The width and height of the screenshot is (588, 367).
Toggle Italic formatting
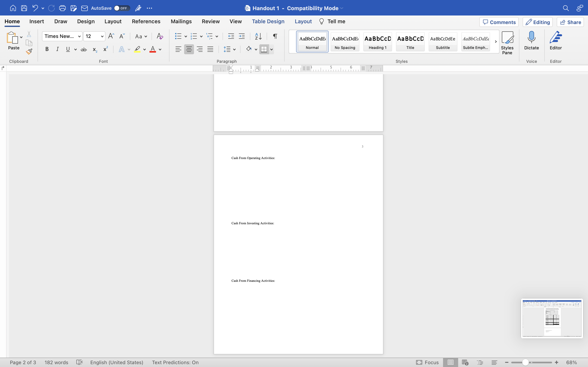pyautogui.click(x=57, y=49)
